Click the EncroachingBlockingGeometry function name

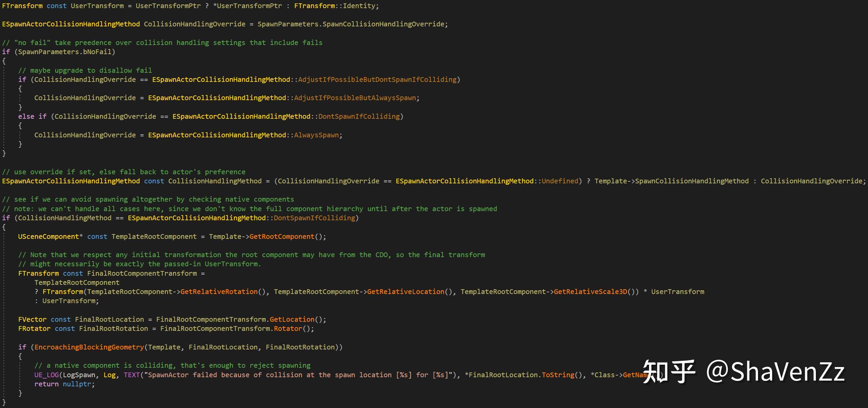coord(89,347)
